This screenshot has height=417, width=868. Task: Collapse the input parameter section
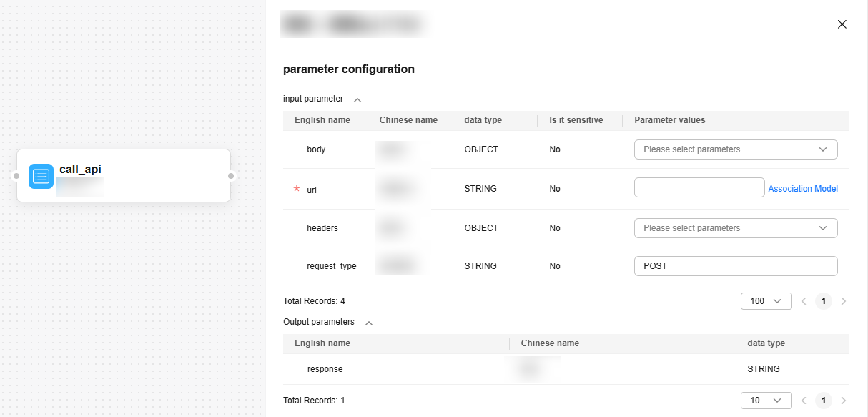(357, 99)
